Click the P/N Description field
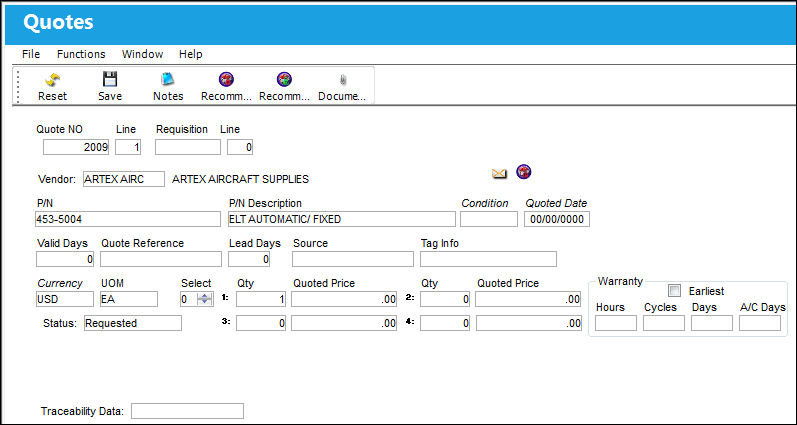 click(x=342, y=219)
